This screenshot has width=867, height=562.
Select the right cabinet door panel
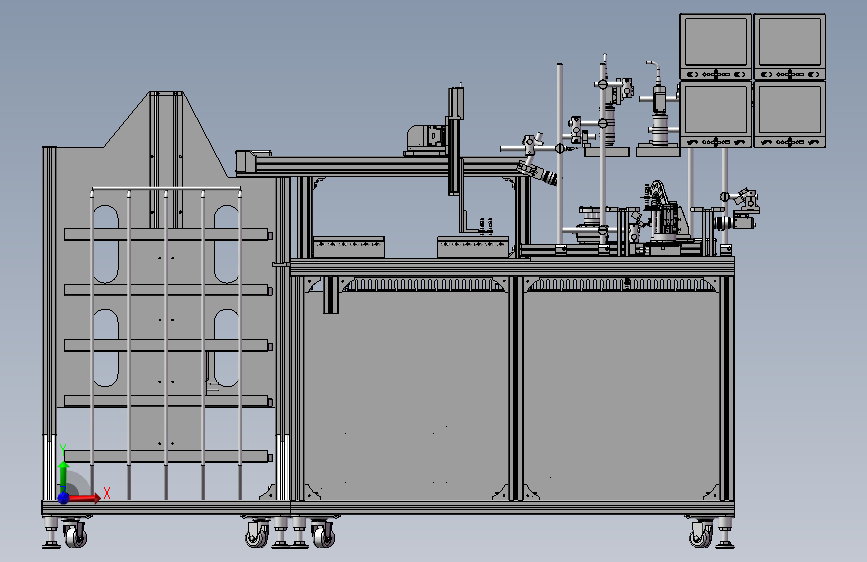621,395
